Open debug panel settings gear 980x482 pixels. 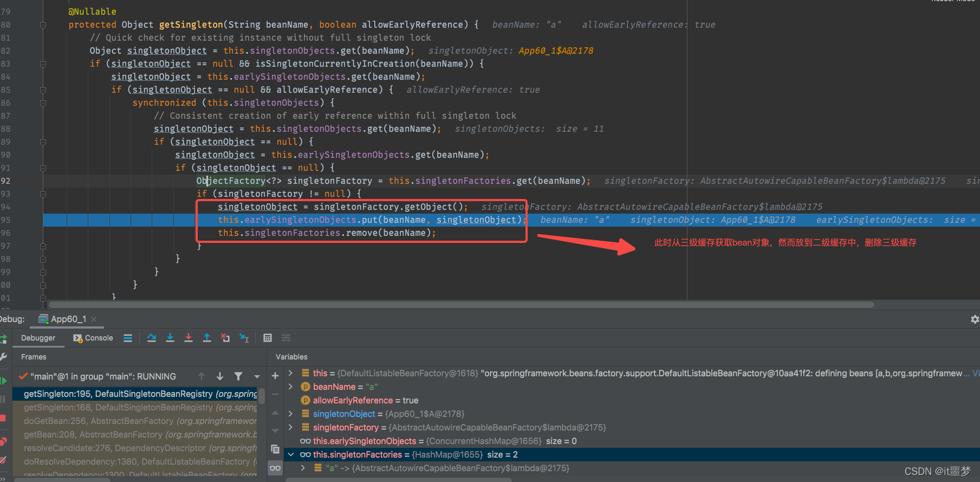coord(975,319)
